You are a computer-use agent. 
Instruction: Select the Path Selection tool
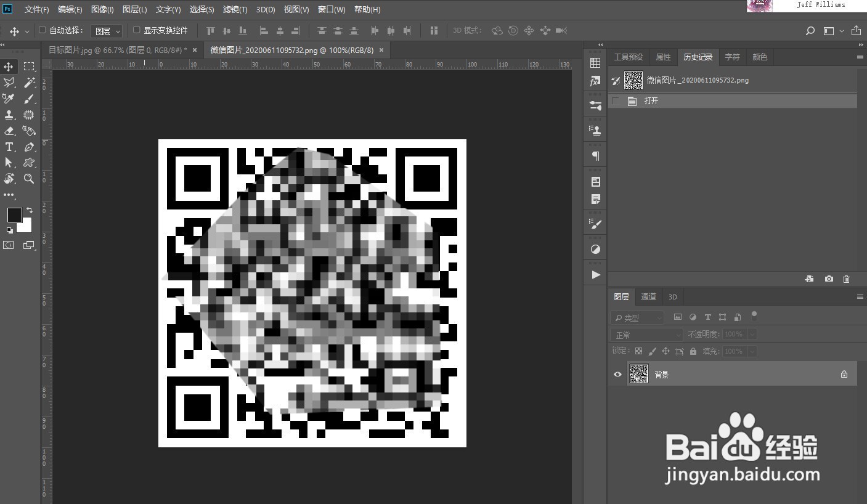pyautogui.click(x=9, y=163)
